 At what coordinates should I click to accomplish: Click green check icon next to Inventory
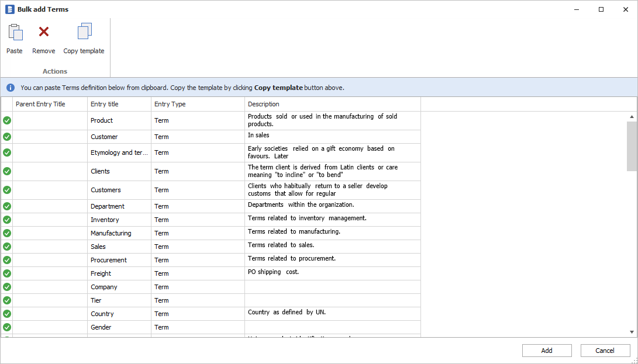tap(7, 220)
